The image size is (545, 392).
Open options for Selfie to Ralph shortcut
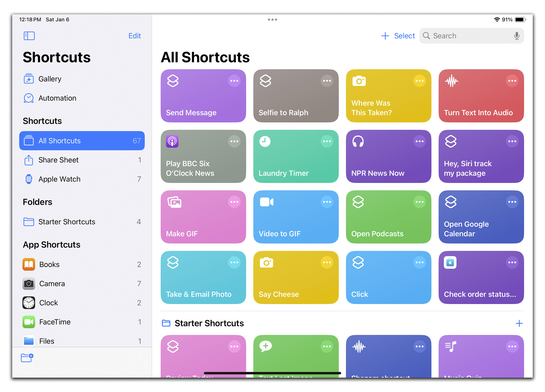pyautogui.click(x=327, y=81)
